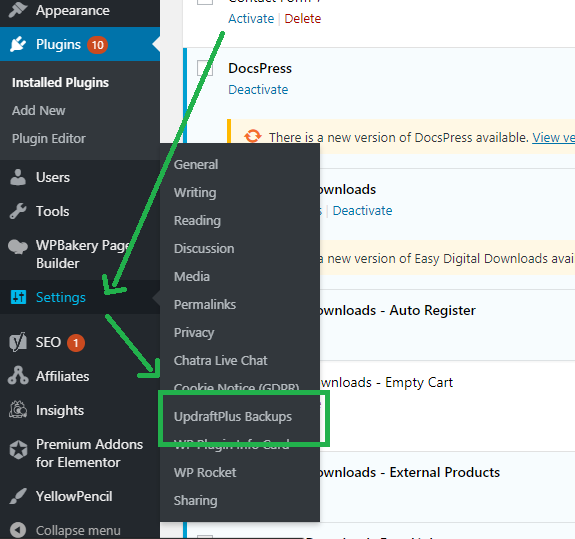Click the Tools wrench icon
Screen dimensions: 575x539
(x=18, y=211)
